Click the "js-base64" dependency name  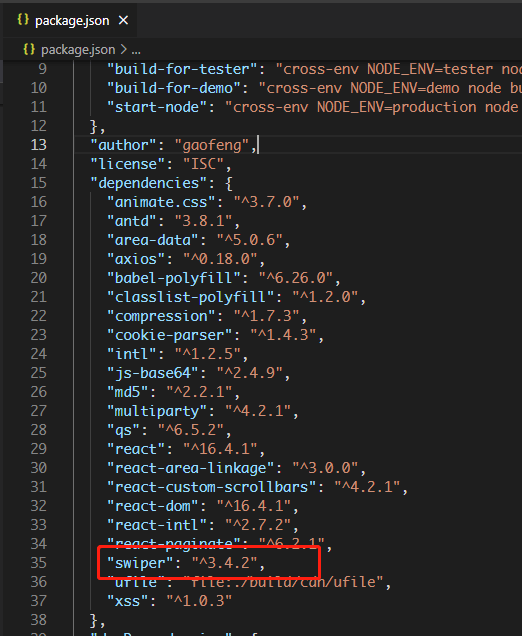[153, 373]
